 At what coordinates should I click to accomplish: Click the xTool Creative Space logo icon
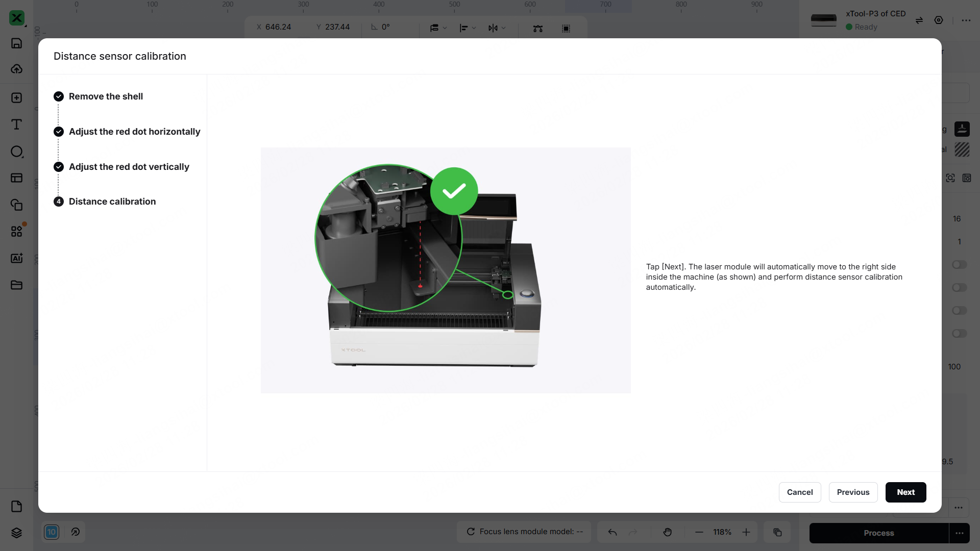tap(17, 18)
